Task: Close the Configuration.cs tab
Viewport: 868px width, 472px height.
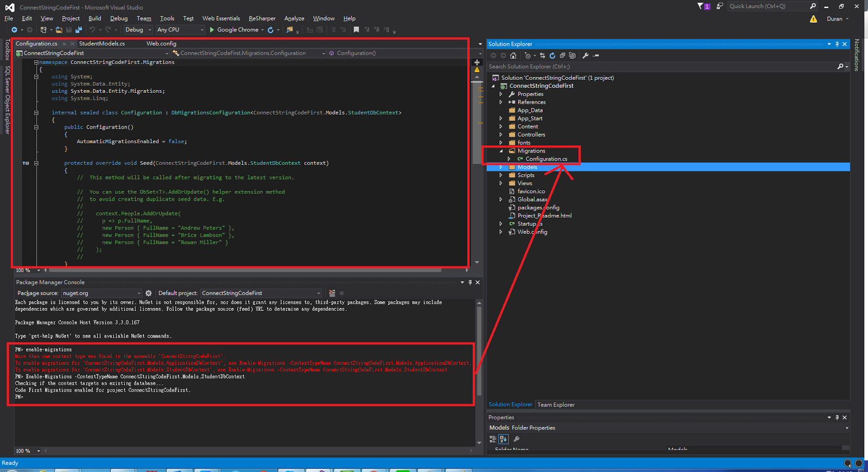Action: tap(72, 44)
